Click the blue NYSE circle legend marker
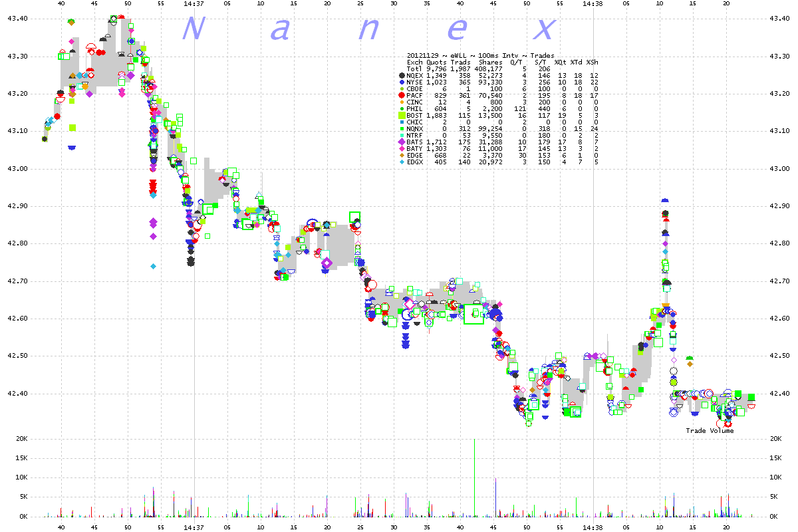 click(x=402, y=82)
